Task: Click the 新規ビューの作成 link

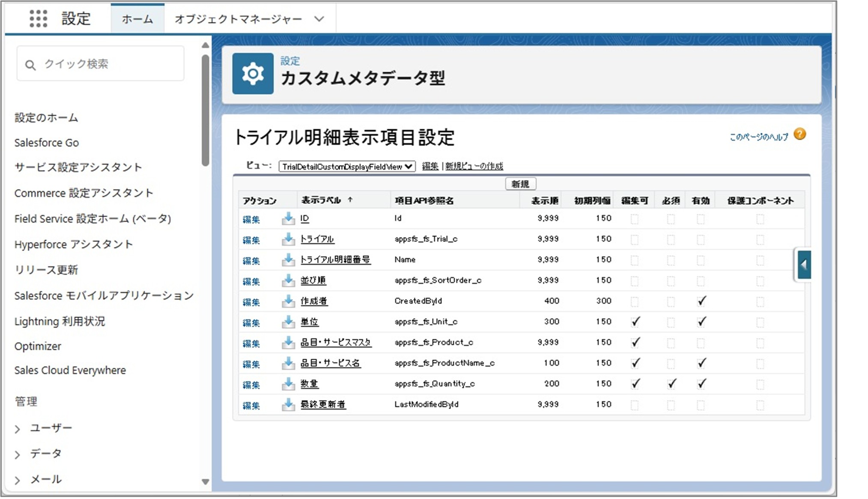Action: (474, 166)
